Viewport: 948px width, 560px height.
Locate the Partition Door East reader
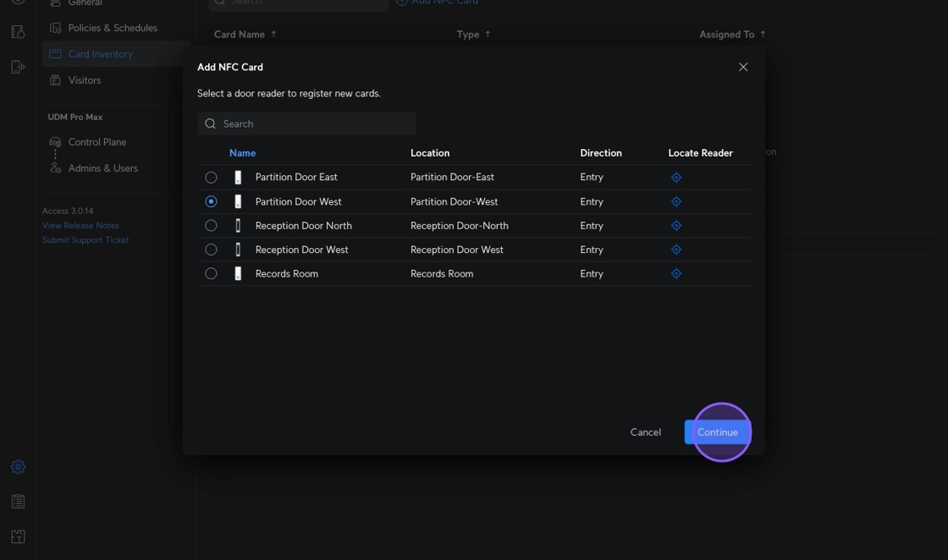tap(675, 178)
